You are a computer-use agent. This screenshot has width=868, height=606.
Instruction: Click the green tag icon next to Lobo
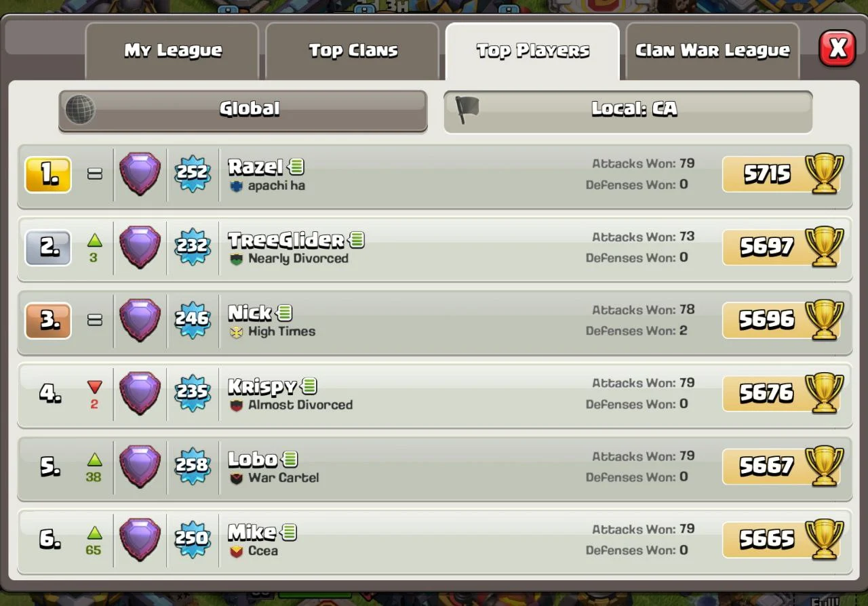290,459
